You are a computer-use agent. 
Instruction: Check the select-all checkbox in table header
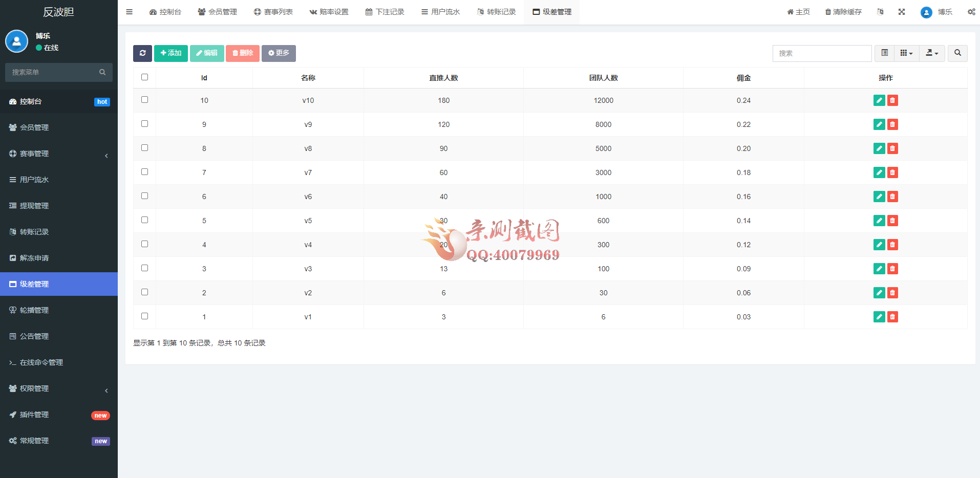[145, 77]
